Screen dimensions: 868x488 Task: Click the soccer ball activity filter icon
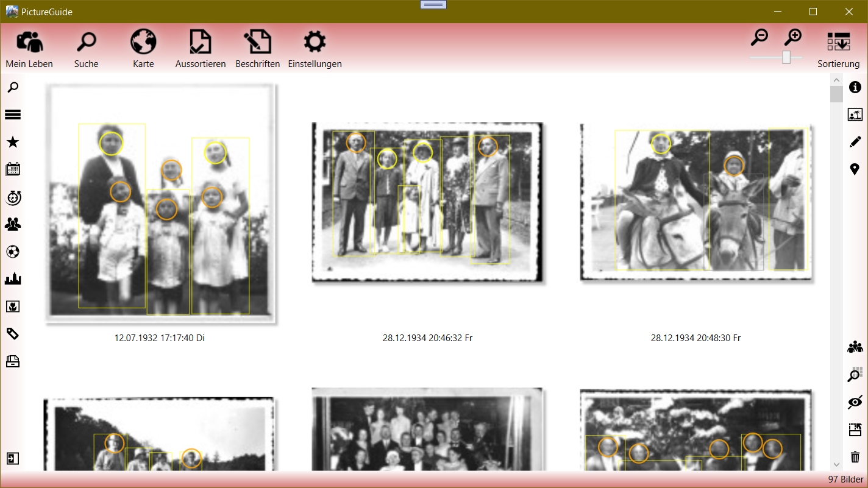coord(13,252)
